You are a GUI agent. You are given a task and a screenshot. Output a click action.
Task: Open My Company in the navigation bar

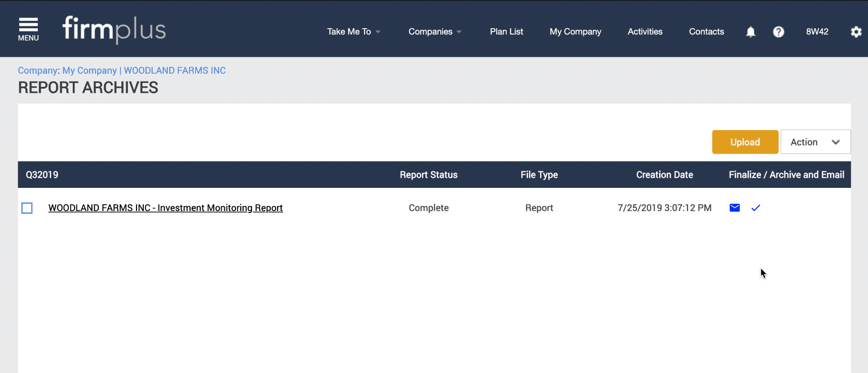click(x=575, y=32)
